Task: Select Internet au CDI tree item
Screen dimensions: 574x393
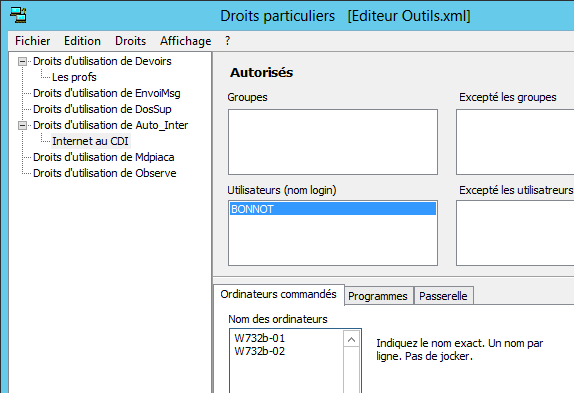Action: (90, 141)
